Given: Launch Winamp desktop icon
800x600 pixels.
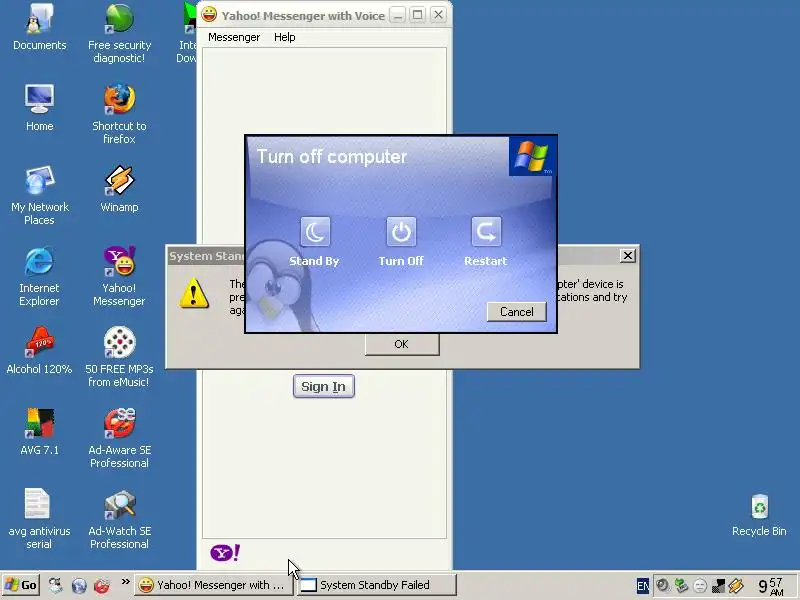Looking at the screenshot, I should (119, 189).
